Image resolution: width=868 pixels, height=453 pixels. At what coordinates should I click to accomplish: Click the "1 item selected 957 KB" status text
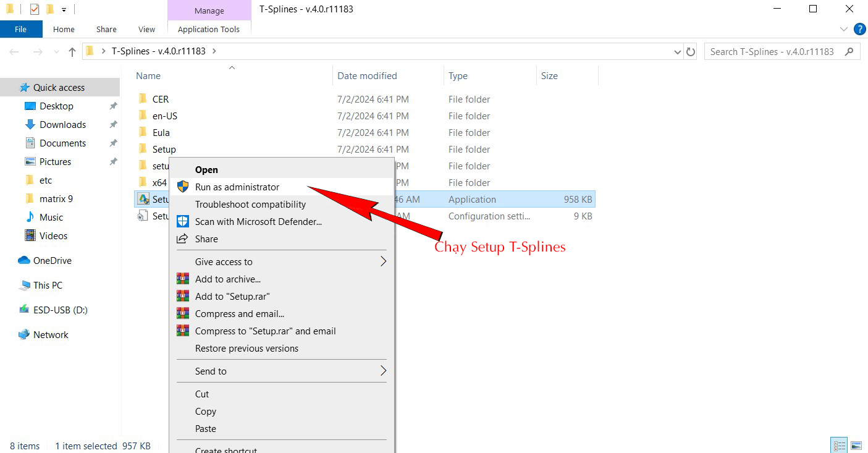103,446
